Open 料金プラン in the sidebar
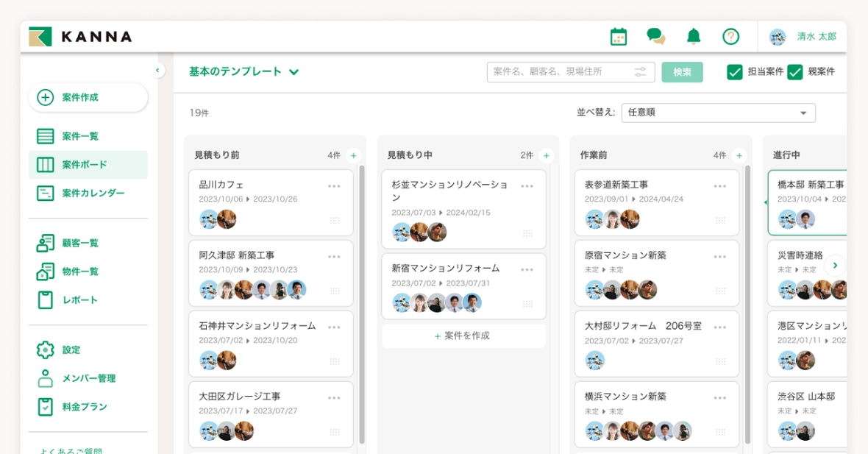 coord(88,407)
